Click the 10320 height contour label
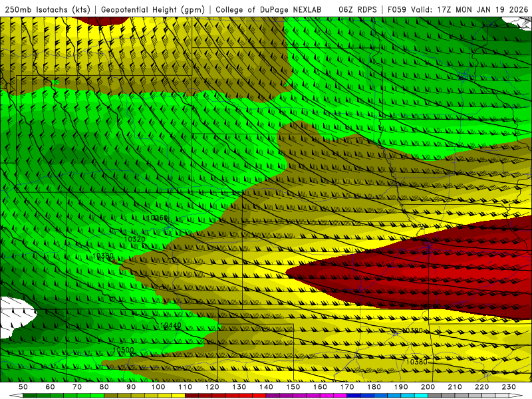The height and width of the screenshot is (399, 532). coord(135,239)
